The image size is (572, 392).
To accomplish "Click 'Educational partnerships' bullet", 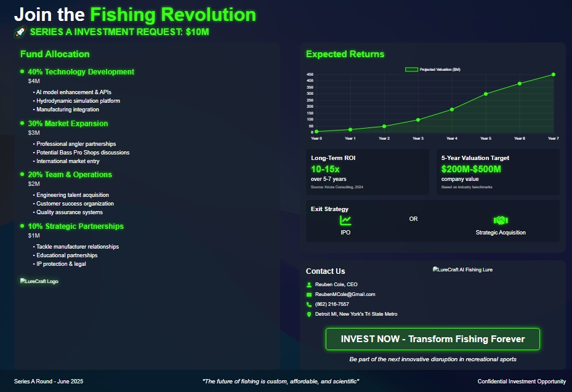I will [x=66, y=255].
